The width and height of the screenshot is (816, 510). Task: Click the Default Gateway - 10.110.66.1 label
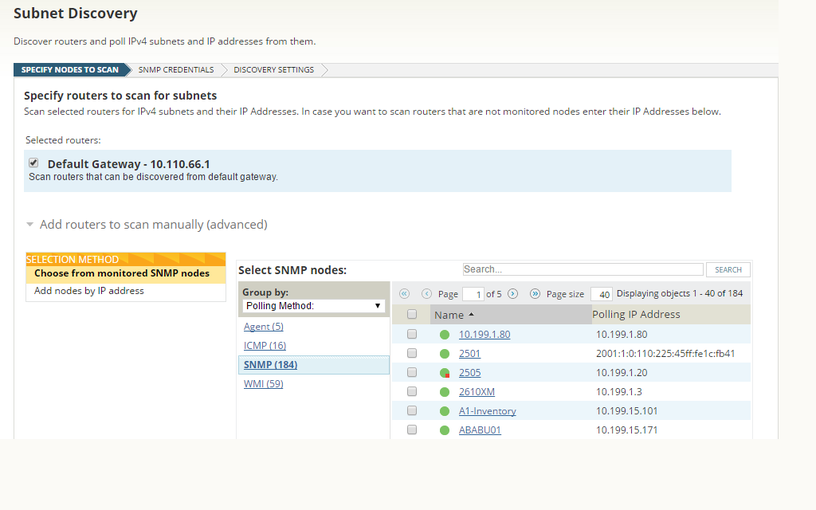(x=129, y=164)
